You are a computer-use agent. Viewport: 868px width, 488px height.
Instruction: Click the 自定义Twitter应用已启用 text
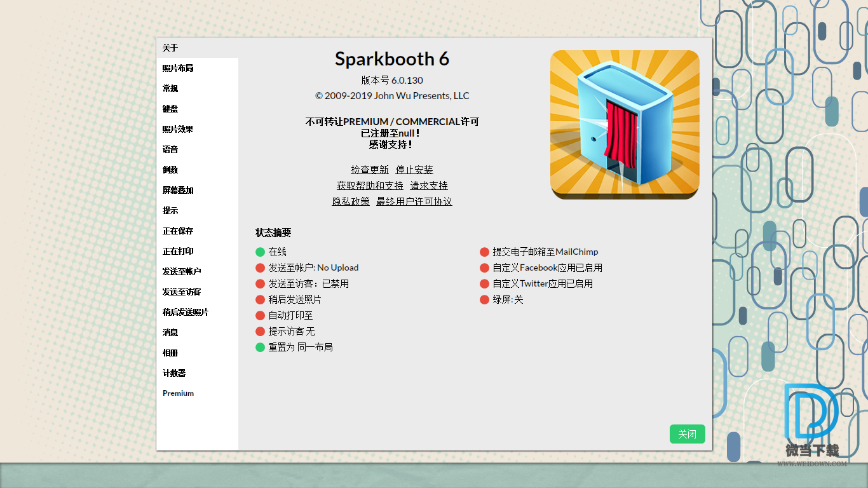543,284
